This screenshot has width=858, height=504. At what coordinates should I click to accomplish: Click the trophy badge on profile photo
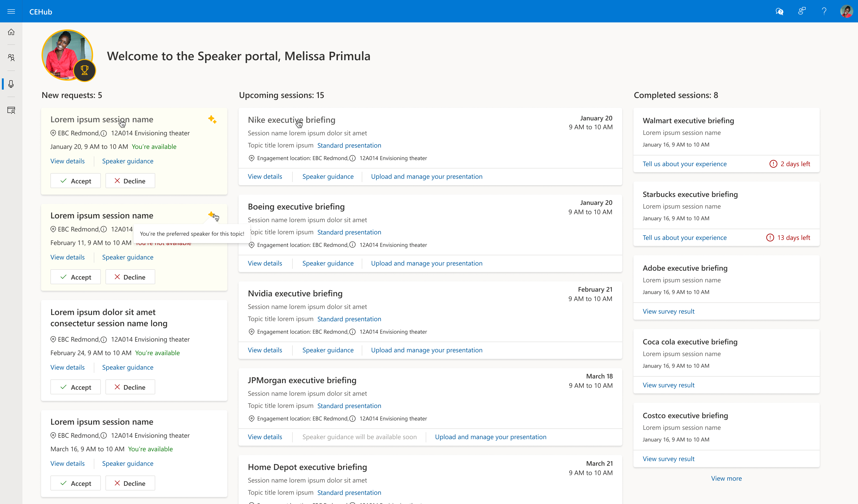pos(84,70)
